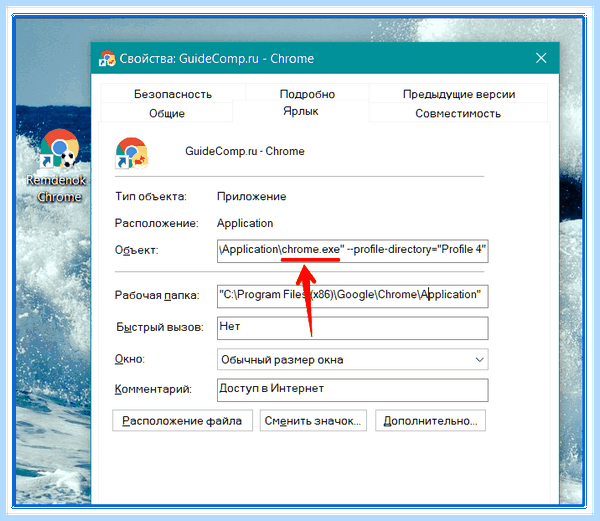Click the 'GuideComp.ru - Chrome' shortcut name text
The height and width of the screenshot is (521, 600).
pos(245,151)
